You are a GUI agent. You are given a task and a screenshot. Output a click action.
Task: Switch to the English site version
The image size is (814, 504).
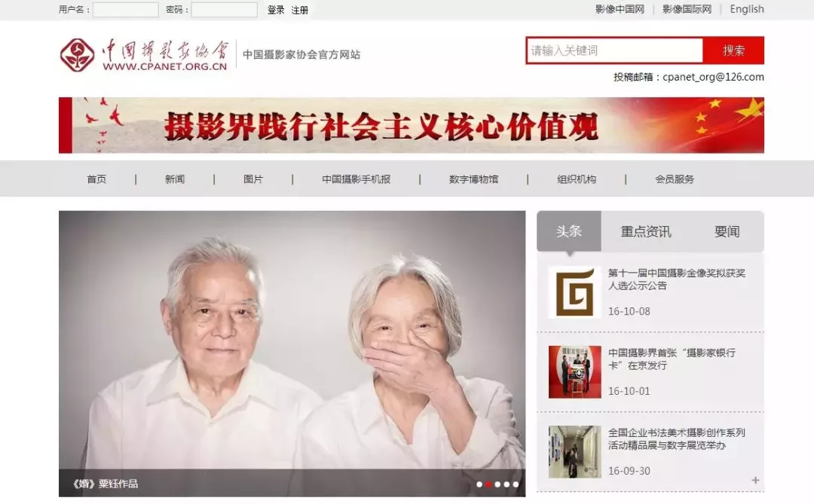(x=746, y=9)
